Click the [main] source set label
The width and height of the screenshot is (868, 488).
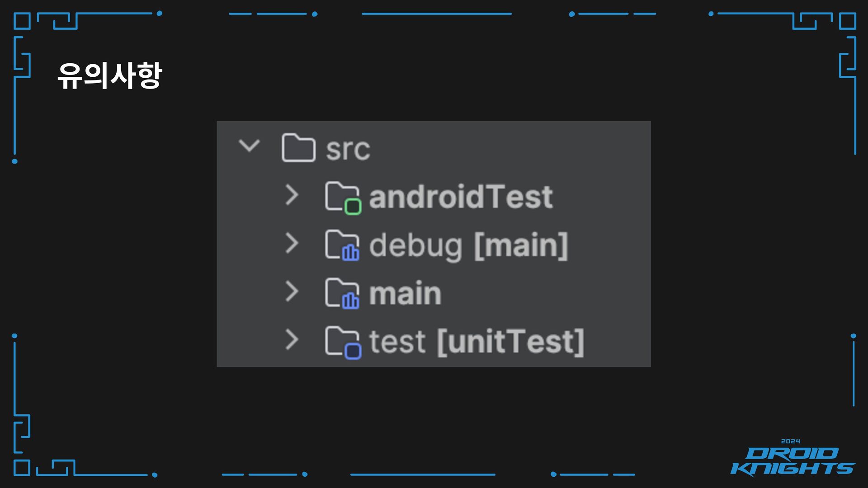tap(521, 246)
